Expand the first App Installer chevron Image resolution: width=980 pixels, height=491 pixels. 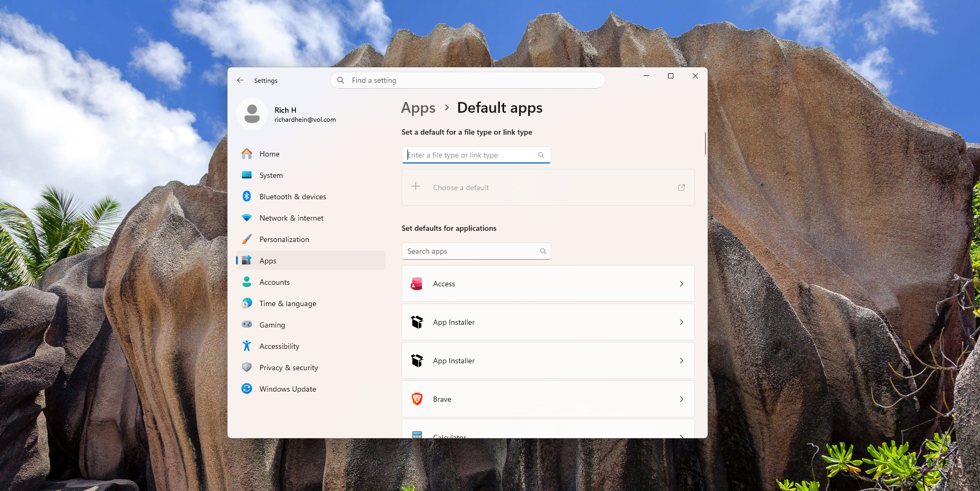click(681, 322)
